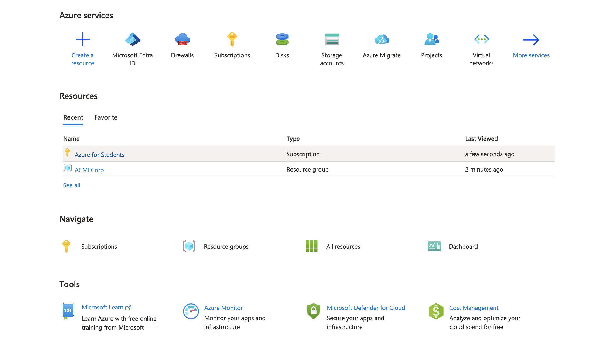Navigate to Resource groups
This screenshot has width=601, height=364.
pyautogui.click(x=226, y=246)
